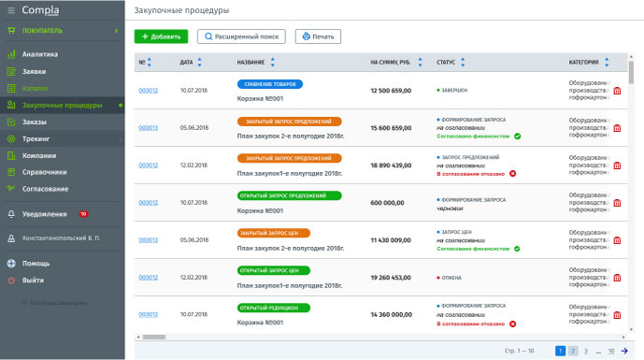Click the vertical table scrollbar thumb

tap(631, 72)
